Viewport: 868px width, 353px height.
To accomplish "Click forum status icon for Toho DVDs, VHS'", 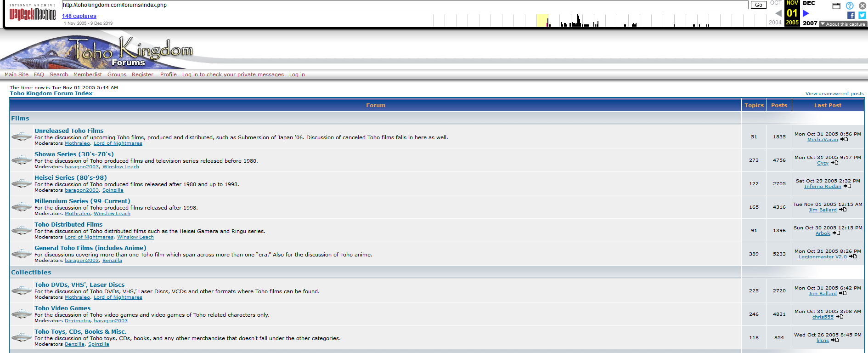I will (x=21, y=290).
